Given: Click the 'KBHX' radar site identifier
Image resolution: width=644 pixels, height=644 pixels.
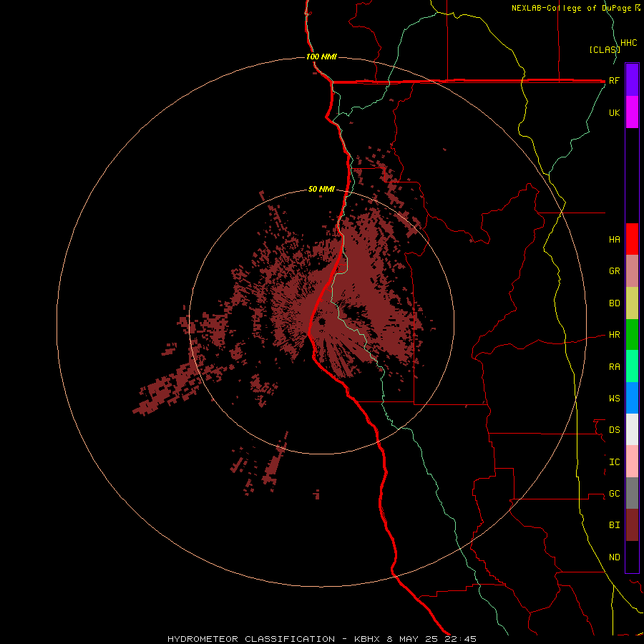Looking at the screenshot, I should tap(368, 639).
